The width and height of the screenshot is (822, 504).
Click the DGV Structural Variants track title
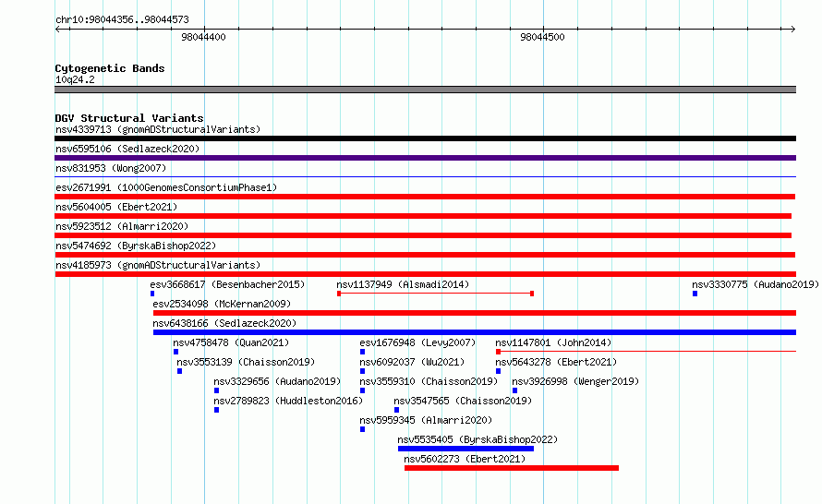(x=129, y=118)
